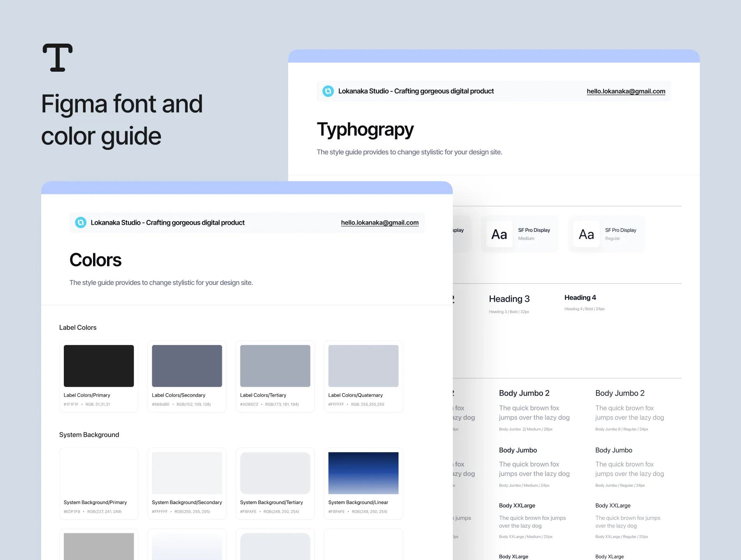Screen dimensions: 741x560
Task: Open the email link on the Colors card
Action: 380,223
